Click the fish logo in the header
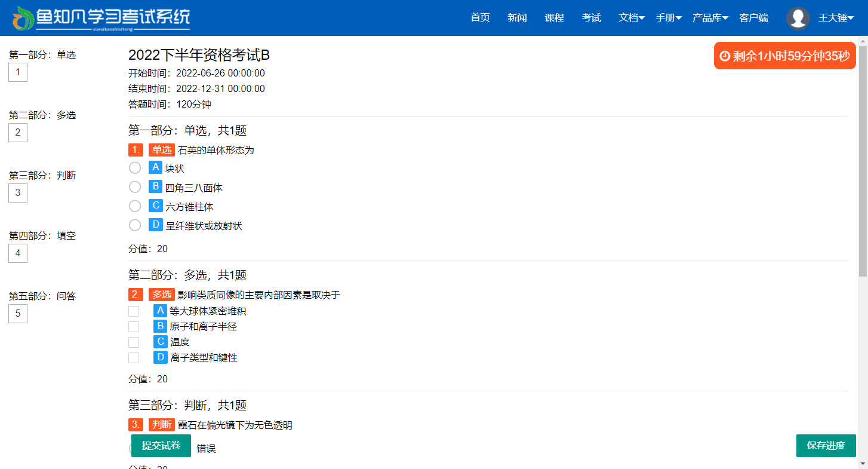The height and width of the screenshot is (469, 868). pos(23,18)
